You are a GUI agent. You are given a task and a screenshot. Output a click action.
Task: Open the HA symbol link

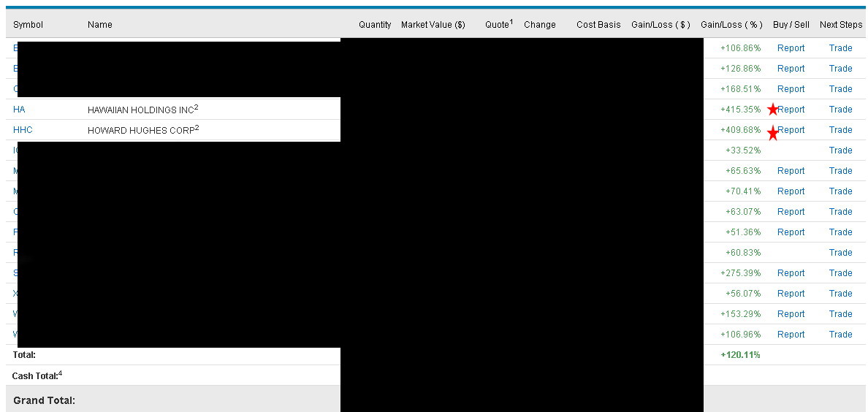(x=19, y=110)
